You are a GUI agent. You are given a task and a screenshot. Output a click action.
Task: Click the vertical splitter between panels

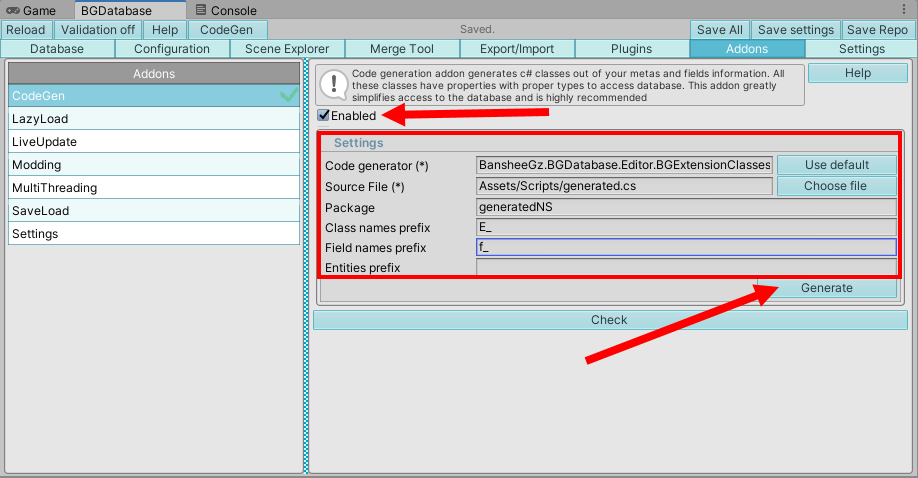point(306,267)
